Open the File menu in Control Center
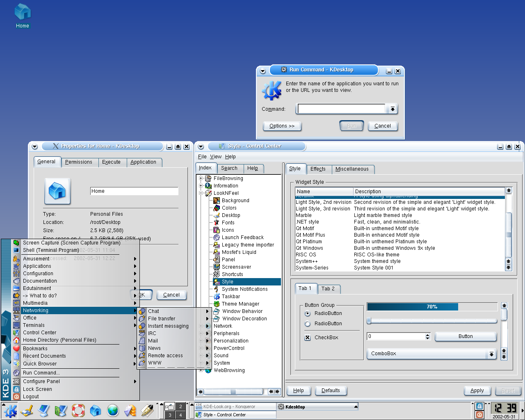 (202, 157)
